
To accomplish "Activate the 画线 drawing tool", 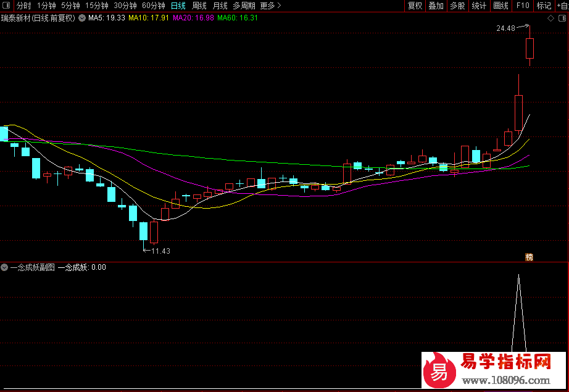I will (x=500, y=6).
